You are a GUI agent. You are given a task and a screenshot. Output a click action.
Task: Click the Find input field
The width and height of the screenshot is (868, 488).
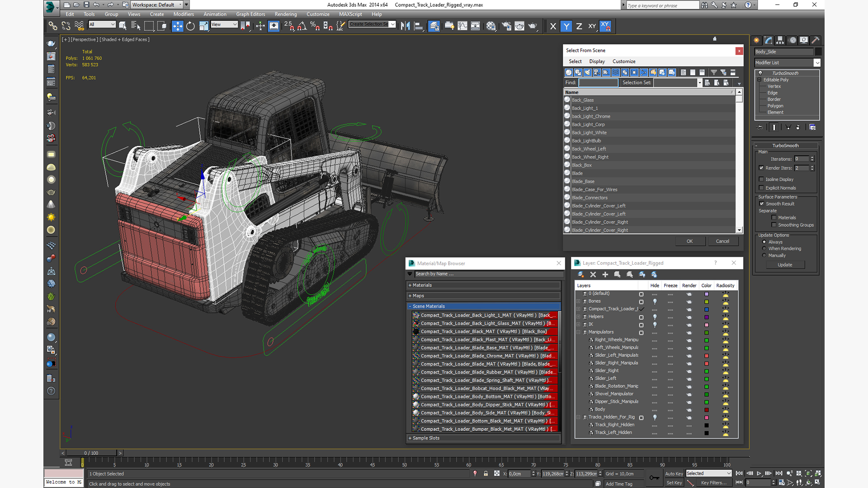[x=598, y=83]
